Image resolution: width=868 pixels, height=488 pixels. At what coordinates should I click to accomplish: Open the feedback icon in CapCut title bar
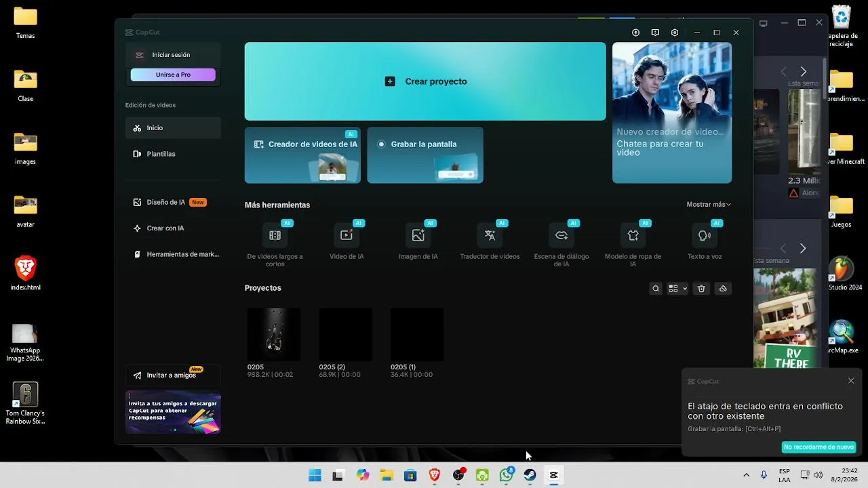(655, 33)
